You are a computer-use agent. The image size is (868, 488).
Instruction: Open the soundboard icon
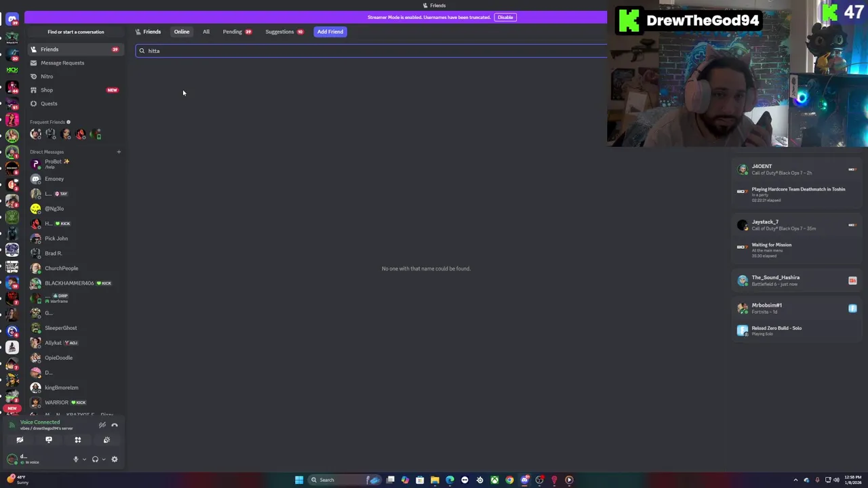pyautogui.click(x=106, y=440)
